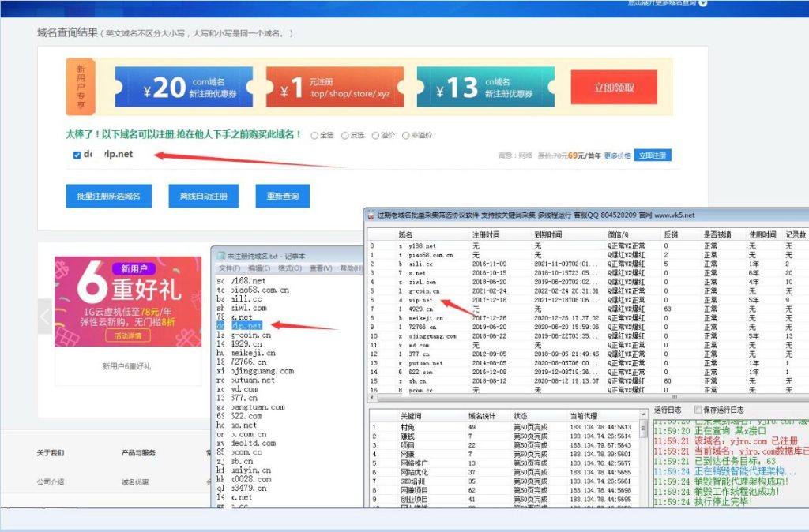Select the 非溢价 radio button
This screenshot has width=809, height=532.
[406, 134]
